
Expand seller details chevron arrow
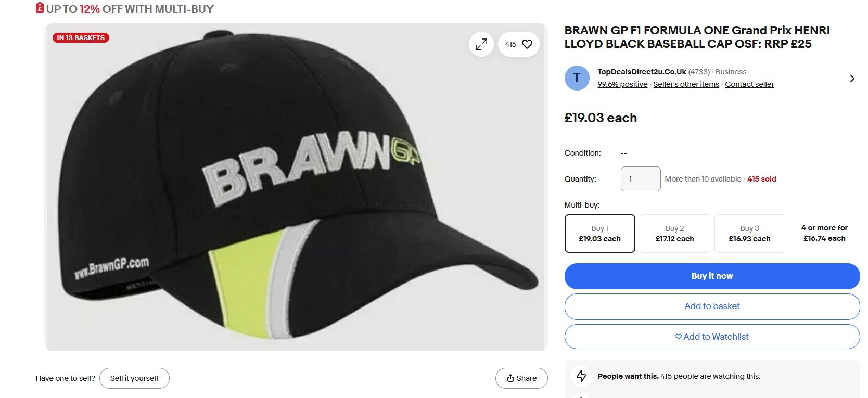click(852, 79)
